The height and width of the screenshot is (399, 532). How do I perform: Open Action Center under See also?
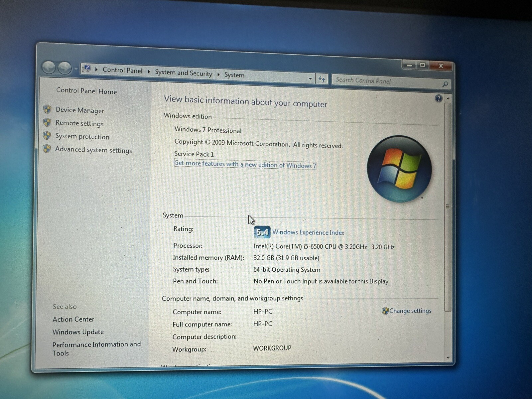click(x=73, y=319)
